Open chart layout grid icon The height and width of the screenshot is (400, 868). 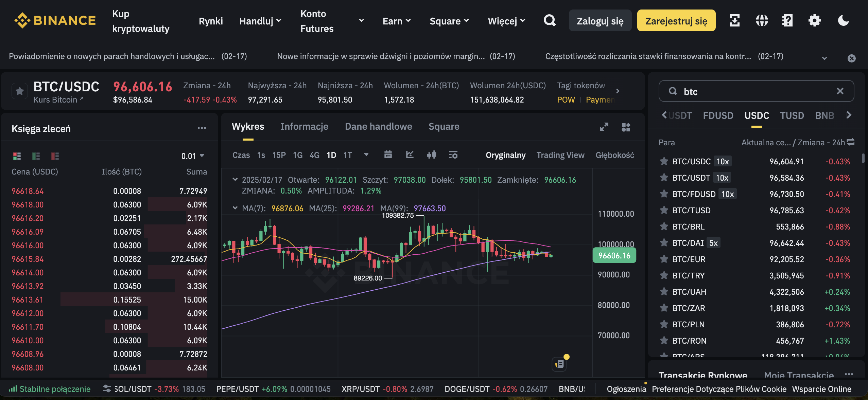click(x=626, y=127)
